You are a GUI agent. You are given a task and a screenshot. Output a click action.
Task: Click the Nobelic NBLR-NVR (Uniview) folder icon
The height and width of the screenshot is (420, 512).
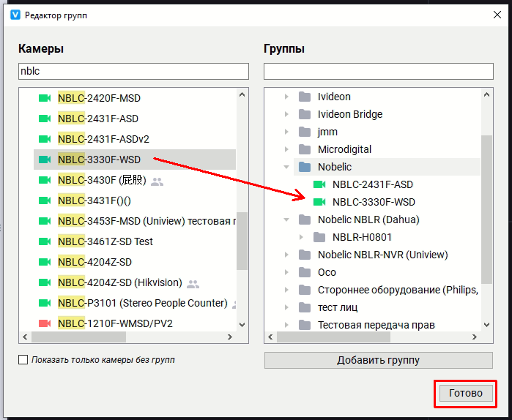305,255
